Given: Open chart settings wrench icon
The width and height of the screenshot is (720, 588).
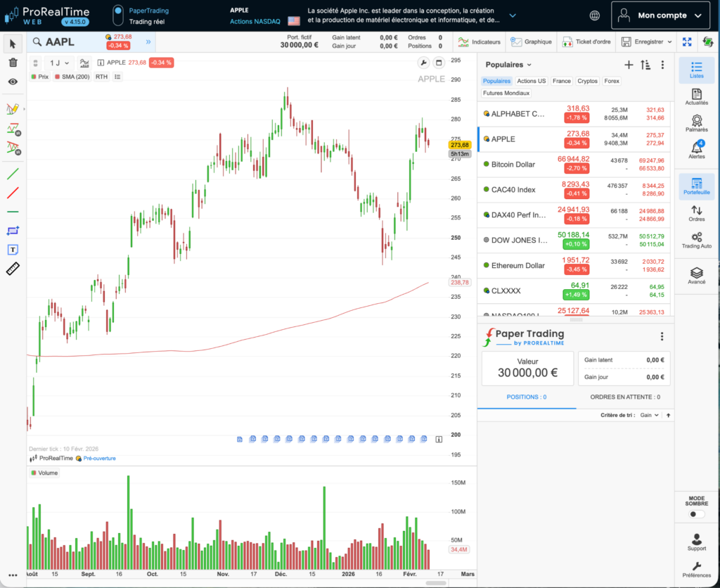Looking at the screenshot, I should pyautogui.click(x=423, y=63).
